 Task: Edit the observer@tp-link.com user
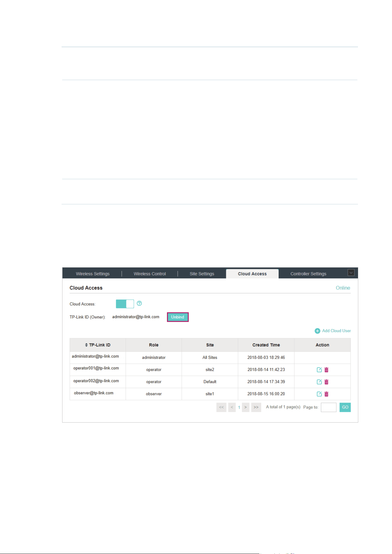pos(319,394)
